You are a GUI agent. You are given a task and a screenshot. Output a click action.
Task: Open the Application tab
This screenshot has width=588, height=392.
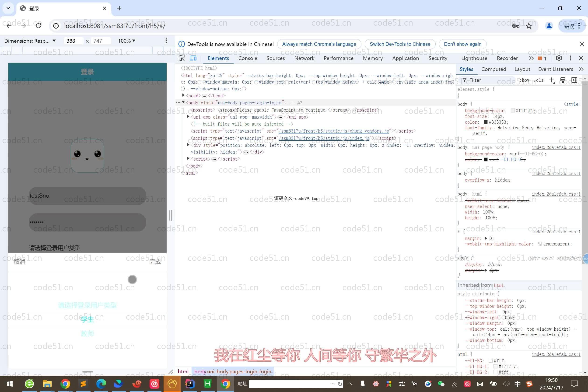406,58
